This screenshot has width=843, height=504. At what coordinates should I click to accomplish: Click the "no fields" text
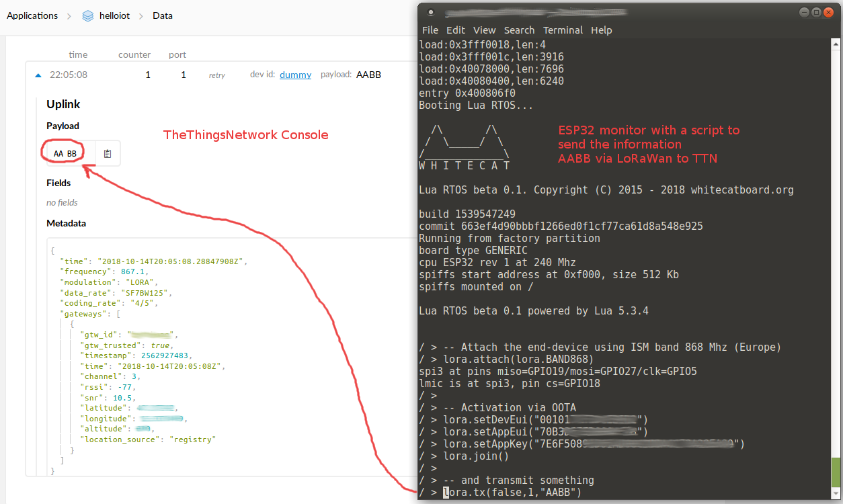click(x=62, y=202)
